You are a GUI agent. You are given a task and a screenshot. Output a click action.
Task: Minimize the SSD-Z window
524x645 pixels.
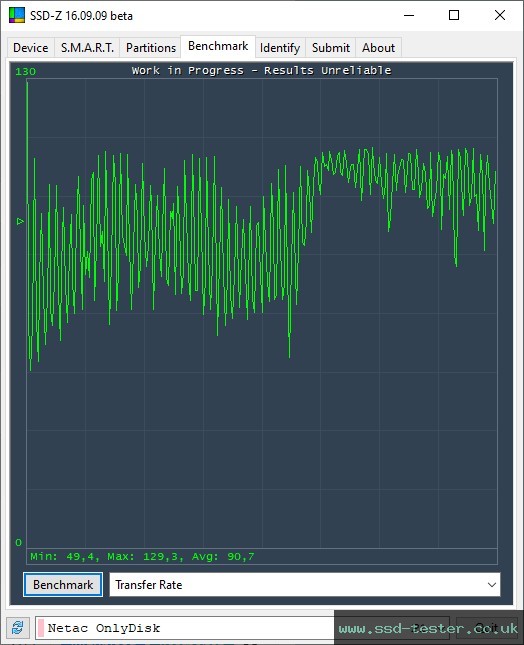click(409, 16)
